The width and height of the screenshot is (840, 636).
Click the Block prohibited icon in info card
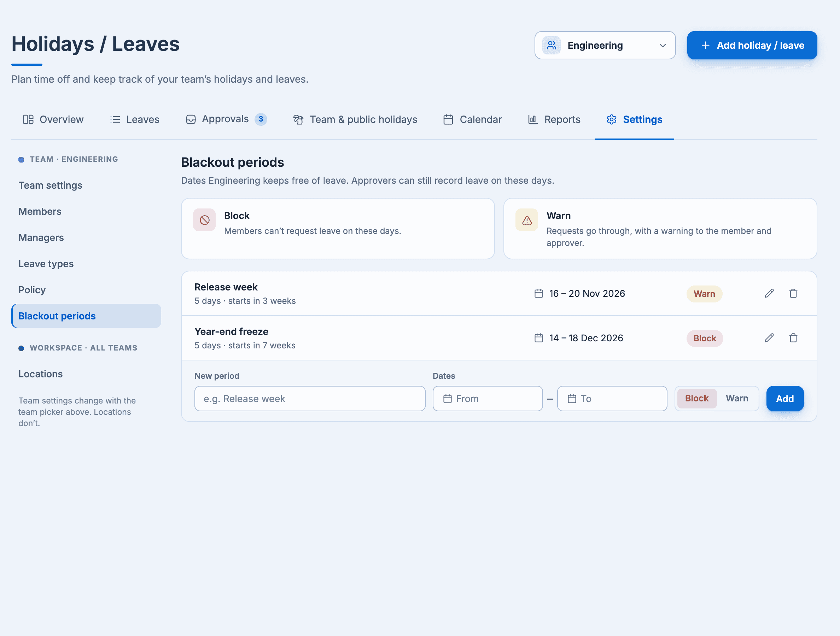(x=204, y=220)
